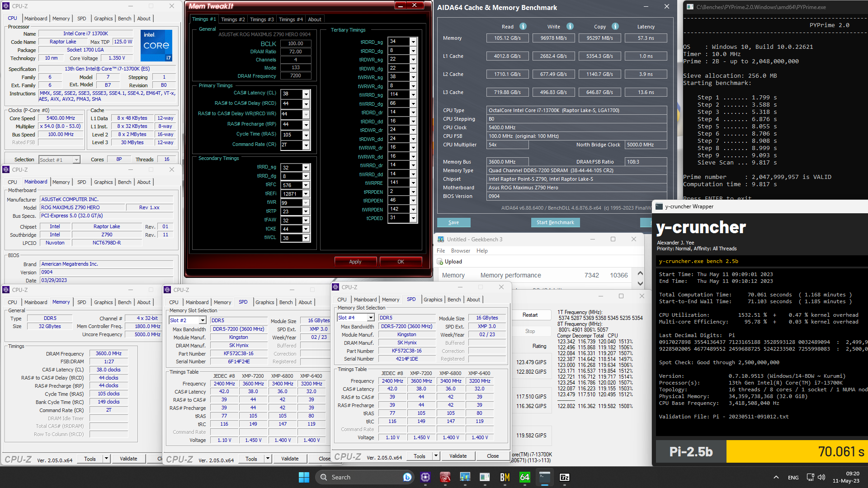Click CPU-Z title icon of Mainboard window
The height and width of the screenshot is (488, 868).
[x=6, y=169]
